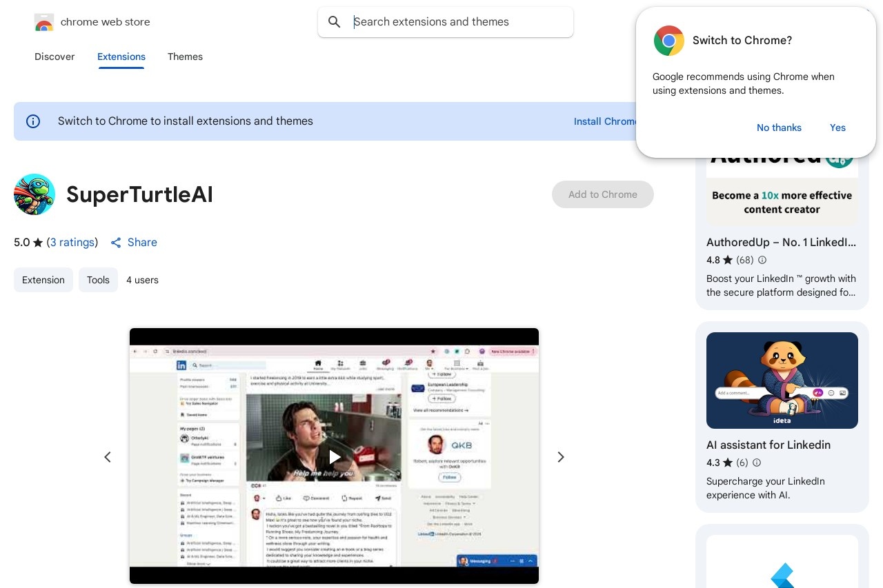Click the Add to Chrome button
Image resolution: width=883 pixels, height=588 pixels.
pyautogui.click(x=603, y=194)
